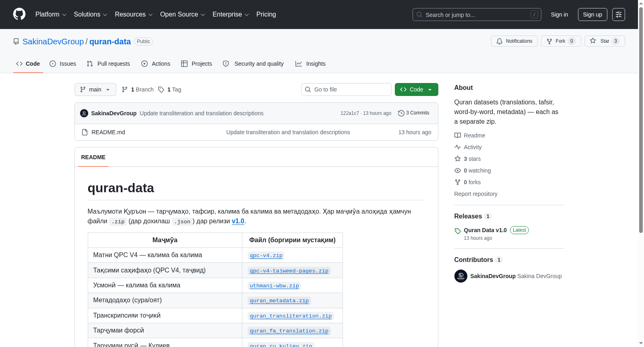Open the Insights tab
The height and width of the screenshot is (347, 644).
tap(310, 64)
